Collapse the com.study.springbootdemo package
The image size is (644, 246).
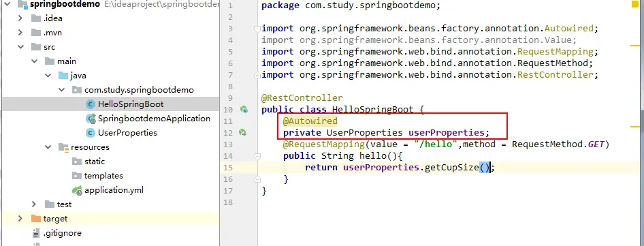click(x=61, y=90)
